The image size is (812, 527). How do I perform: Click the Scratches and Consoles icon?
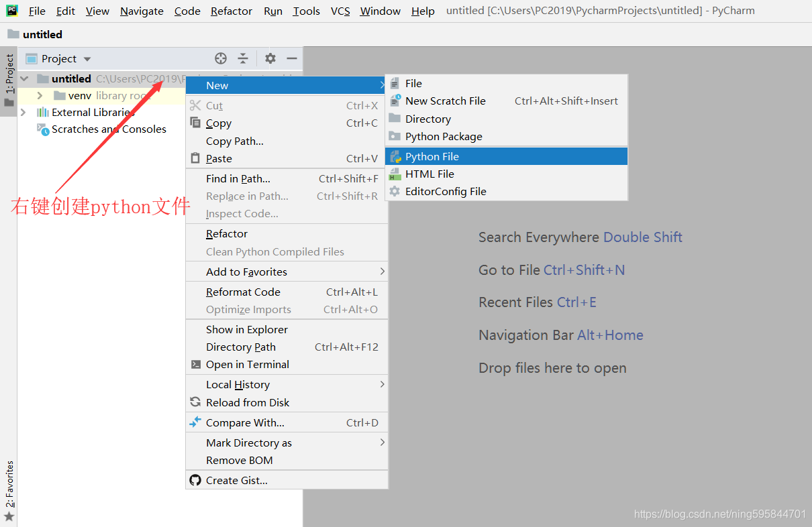click(x=43, y=129)
